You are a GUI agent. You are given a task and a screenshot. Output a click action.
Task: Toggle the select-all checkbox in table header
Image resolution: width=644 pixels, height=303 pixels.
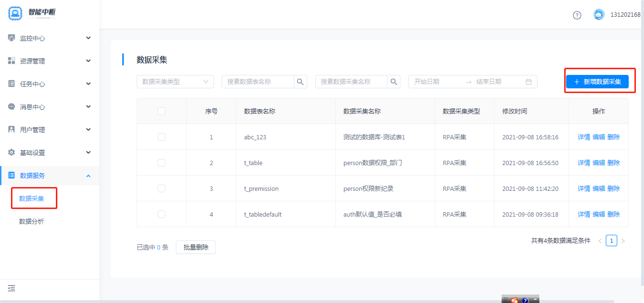pos(161,111)
